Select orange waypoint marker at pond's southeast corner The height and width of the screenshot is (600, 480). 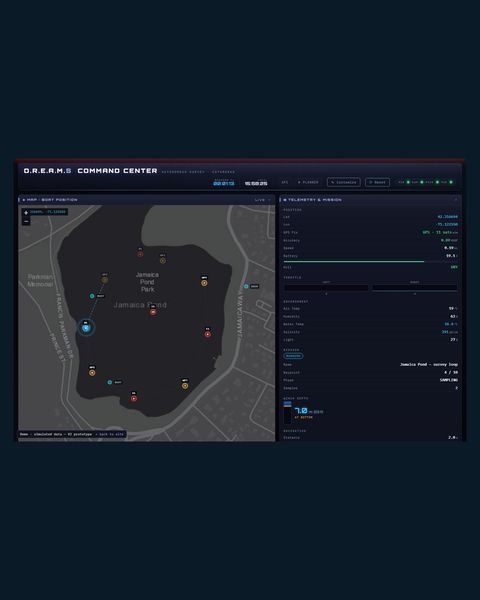click(185, 386)
